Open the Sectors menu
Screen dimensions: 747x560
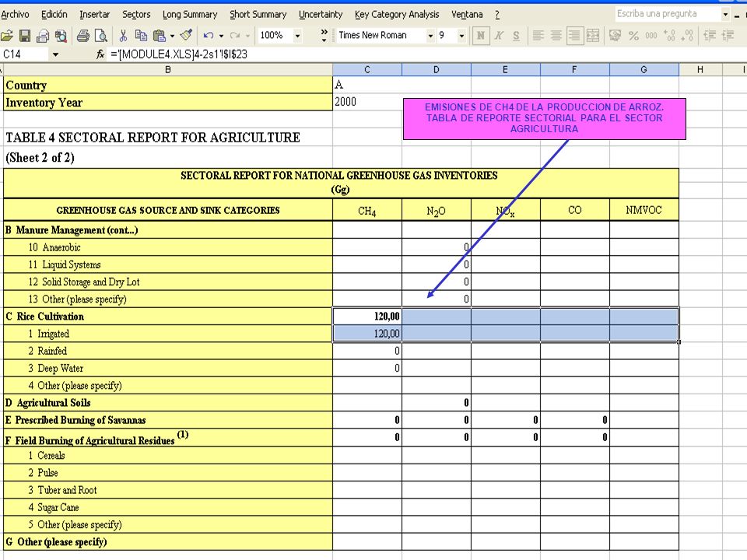click(x=136, y=14)
